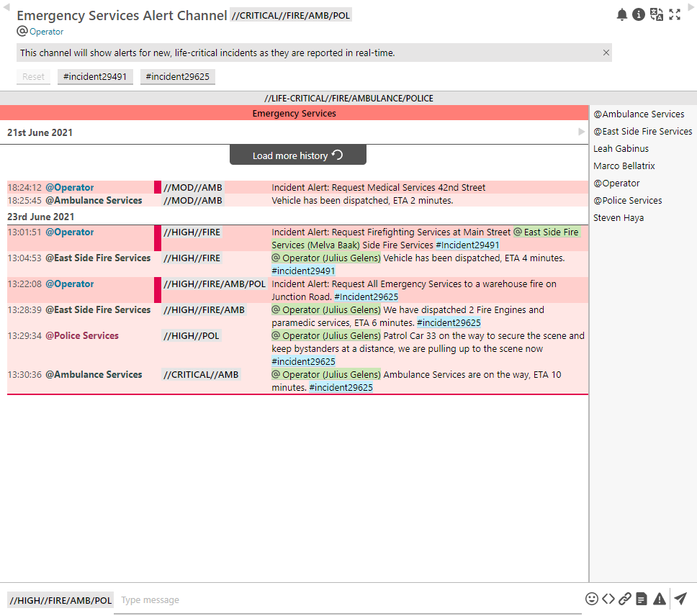The image size is (697, 616).
Task: Click the //HIGH//FIRE/AMB label on 13:28:39 message
Action: click(x=204, y=309)
